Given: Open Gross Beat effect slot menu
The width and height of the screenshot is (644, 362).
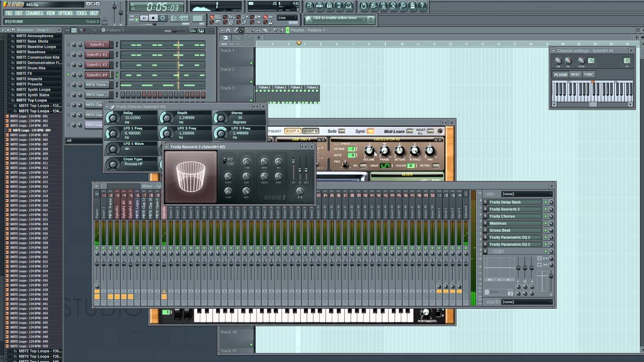Looking at the screenshot, I should (486, 230).
